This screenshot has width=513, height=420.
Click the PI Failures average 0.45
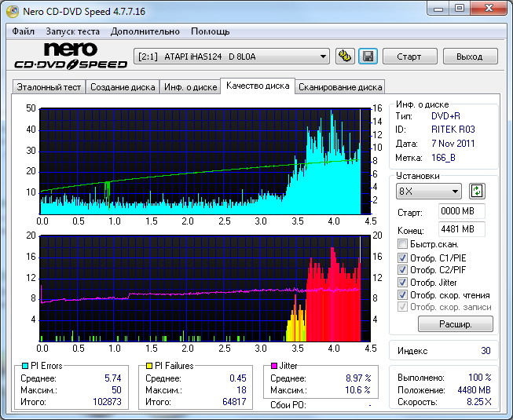click(238, 378)
